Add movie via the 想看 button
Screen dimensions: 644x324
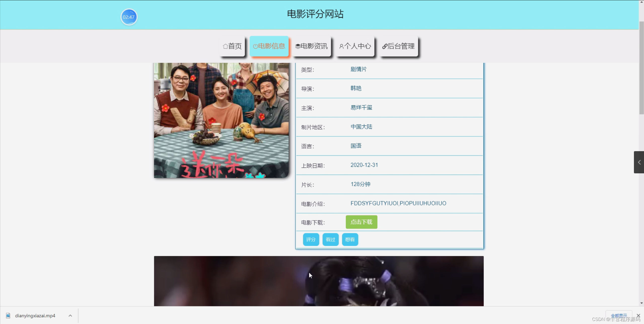point(350,239)
